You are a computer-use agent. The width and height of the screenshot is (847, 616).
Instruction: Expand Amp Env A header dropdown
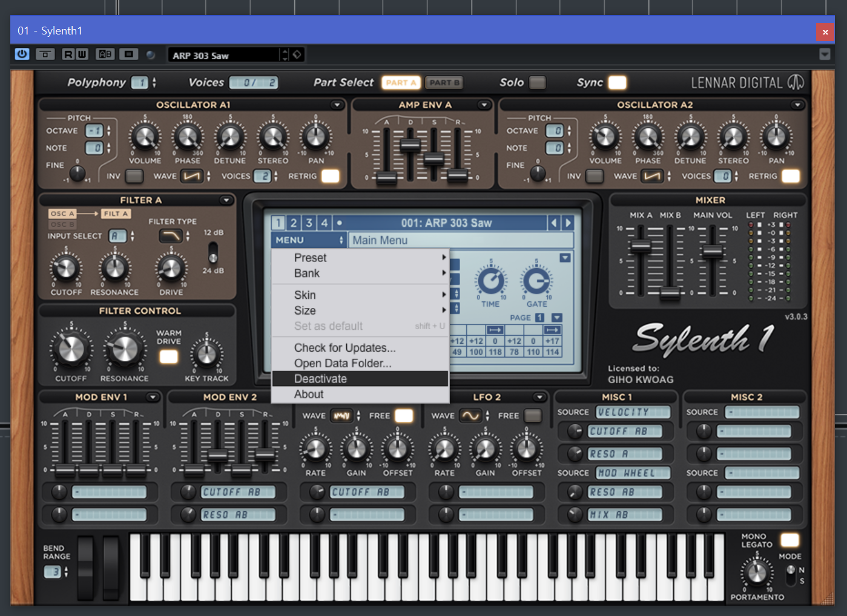click(x=483, y=105)
